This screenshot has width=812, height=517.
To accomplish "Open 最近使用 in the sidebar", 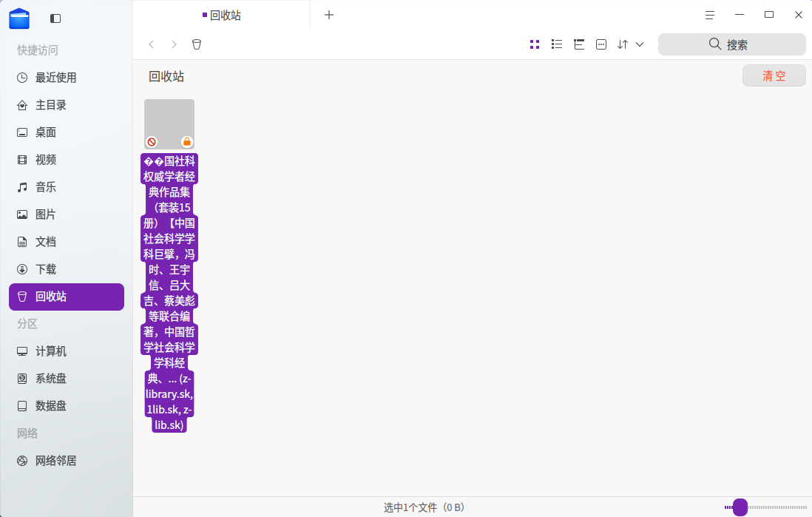I will pyautogui.click(x=67, y=78).
